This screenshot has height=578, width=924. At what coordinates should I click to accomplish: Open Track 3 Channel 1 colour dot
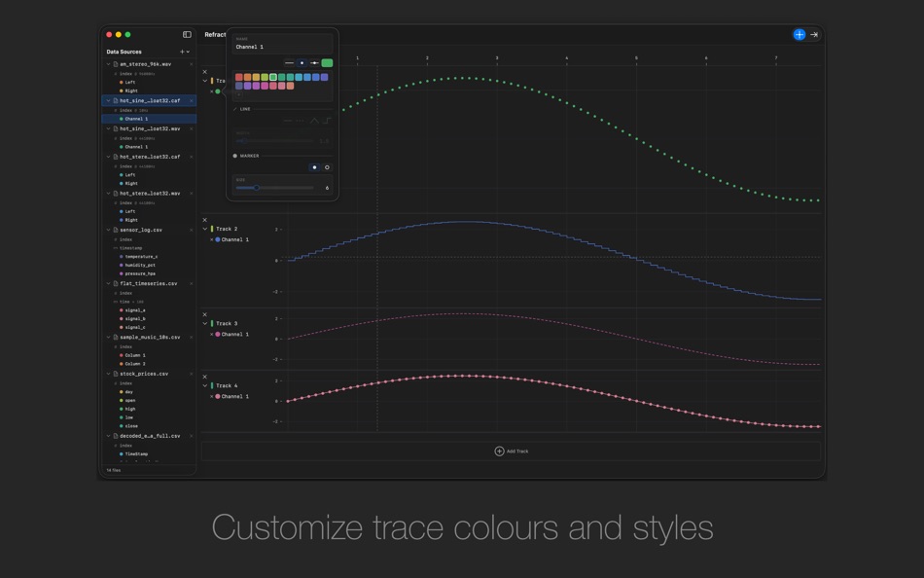pos(218,335)
